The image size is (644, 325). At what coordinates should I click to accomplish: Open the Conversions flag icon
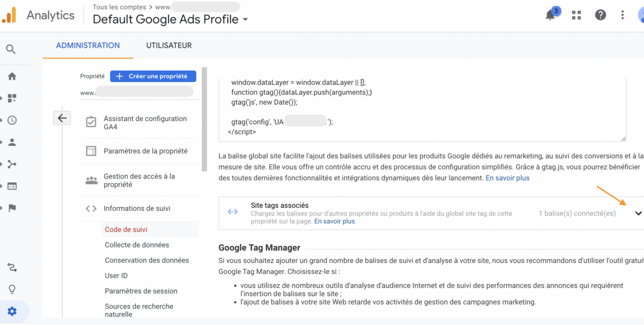(x=12, y=208)
